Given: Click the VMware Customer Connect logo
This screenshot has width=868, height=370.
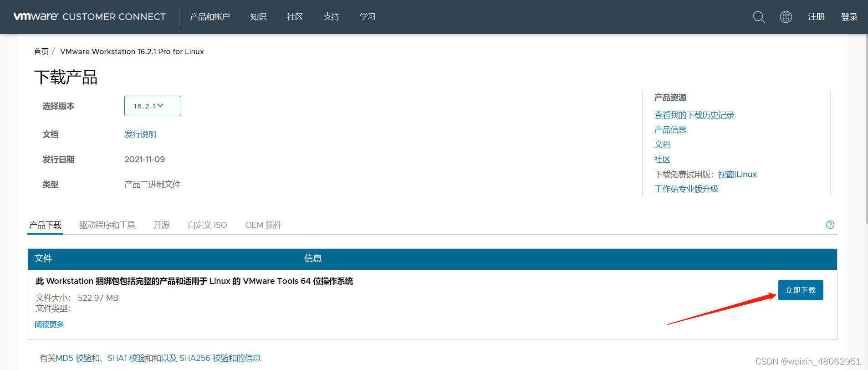Looking at the screenshot, I should click(x=90, y=17).
